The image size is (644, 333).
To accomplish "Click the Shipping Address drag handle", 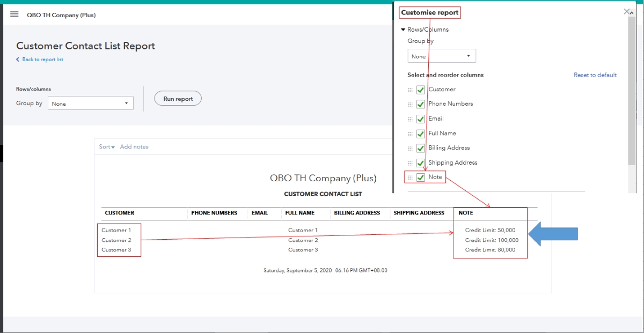I will [411, 163].
